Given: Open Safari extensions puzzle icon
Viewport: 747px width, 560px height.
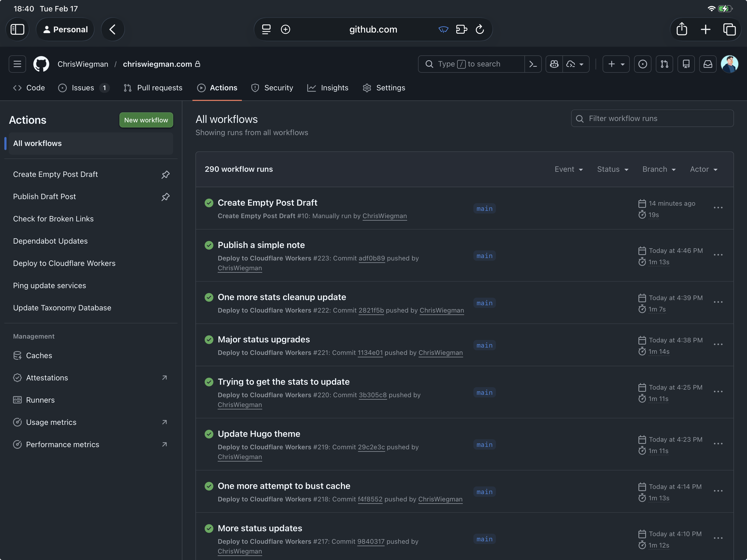Looking at the screenshot, I should 461,29.
